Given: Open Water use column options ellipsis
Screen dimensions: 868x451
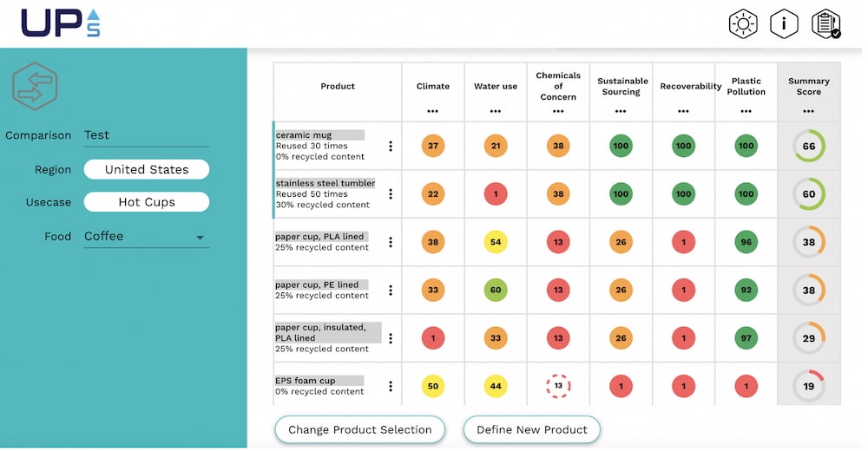Looking at the screenshot, I should 496,111.
